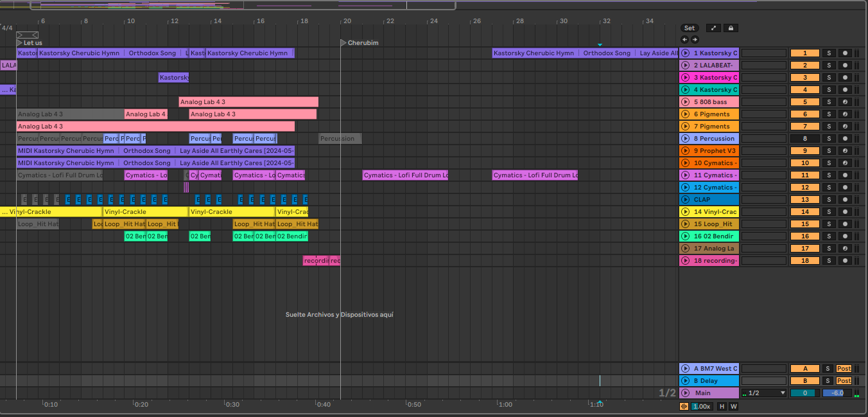Solo the 7 Pigments track
Viewport: 868px width, 417px height.
pos(829,127)
